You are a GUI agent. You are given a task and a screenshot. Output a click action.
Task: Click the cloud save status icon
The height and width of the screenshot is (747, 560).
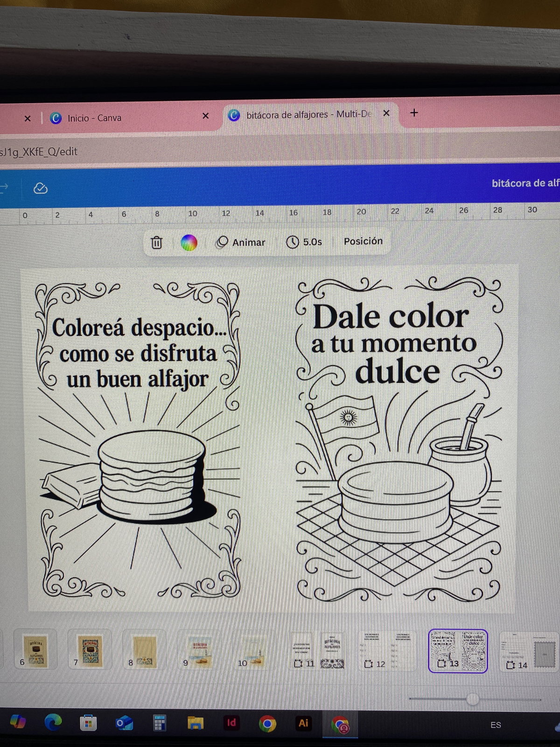pyautogui.click(x=41, y=188)
